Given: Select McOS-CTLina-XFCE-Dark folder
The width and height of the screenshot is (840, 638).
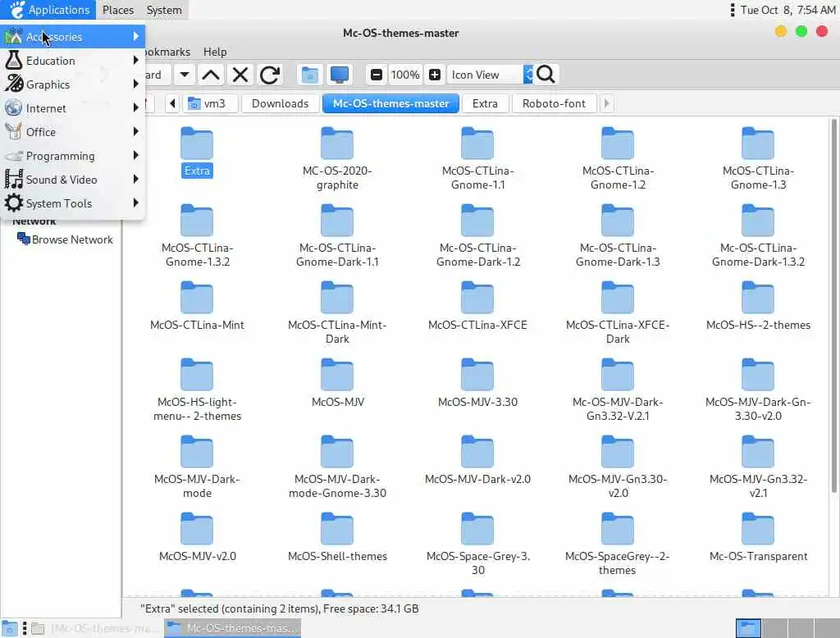Looking at the screenshot, I should (x=618, y=298).
